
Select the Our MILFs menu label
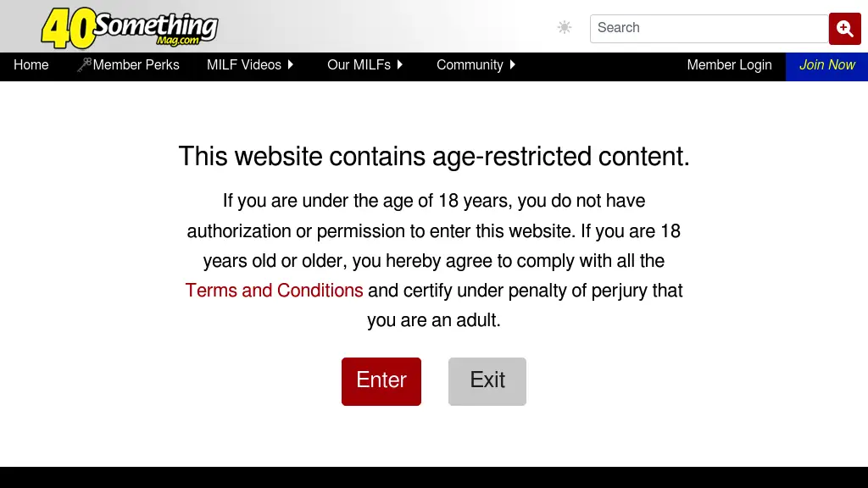[x=359, y=65]
